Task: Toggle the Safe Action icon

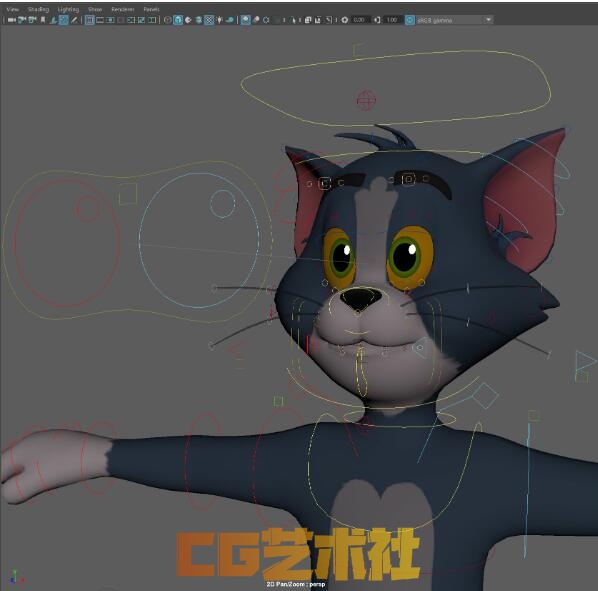Action: pyautogui.click(x=141, y=20)
